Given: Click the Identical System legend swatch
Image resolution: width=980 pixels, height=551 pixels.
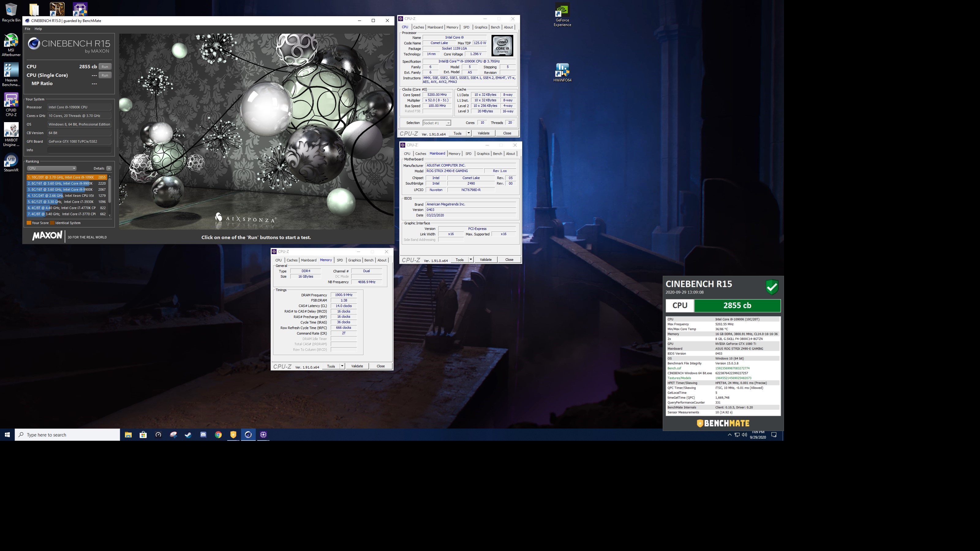Looking at the screenshot, I should click(52, 223).
